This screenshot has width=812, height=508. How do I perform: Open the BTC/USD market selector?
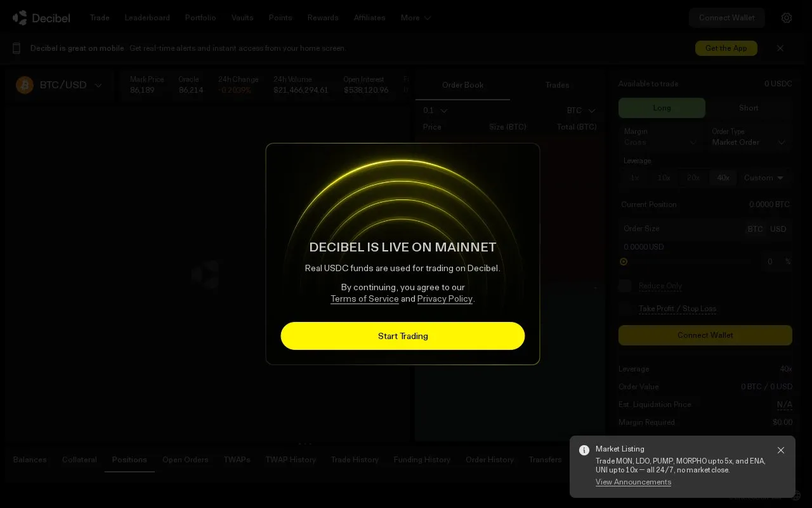point(59,85)
